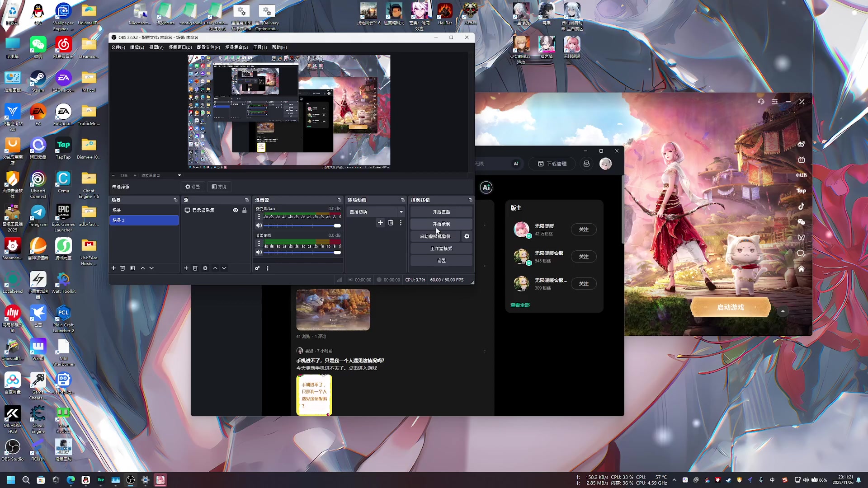Follow 无限暖暖 with 关注 button

pyautogui.click(x=584, y=230)
